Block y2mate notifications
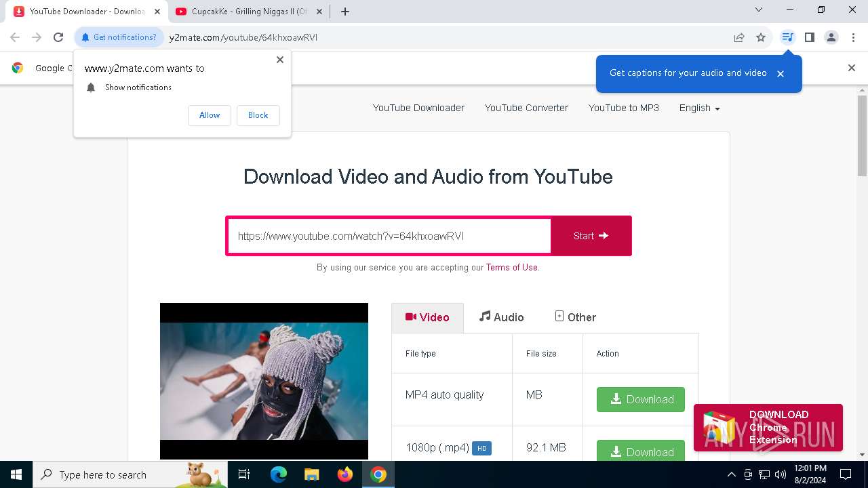Image resolution: width=868 pixels, height=488 pixels. [258, 115]
